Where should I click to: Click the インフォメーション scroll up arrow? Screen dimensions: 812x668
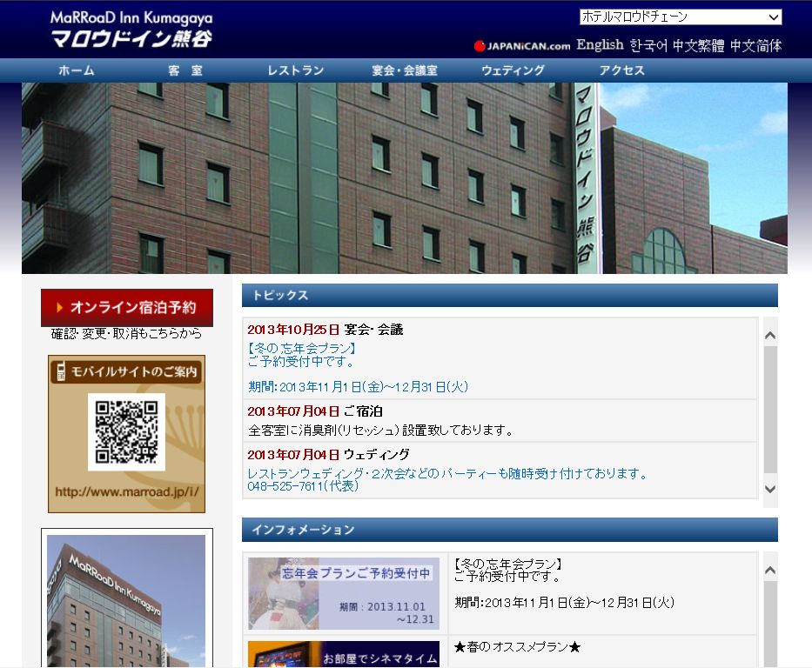770,571
